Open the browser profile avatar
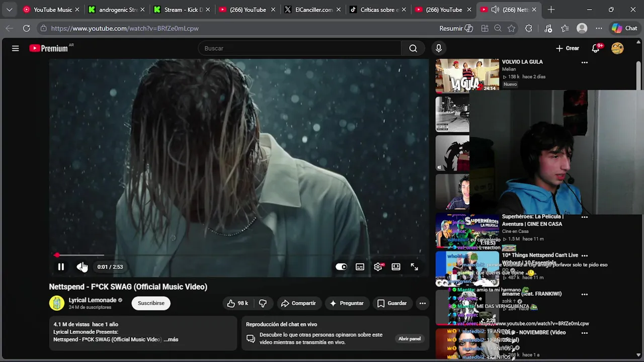This screenshot has width=644, height=362. click(x=582, y=29)
